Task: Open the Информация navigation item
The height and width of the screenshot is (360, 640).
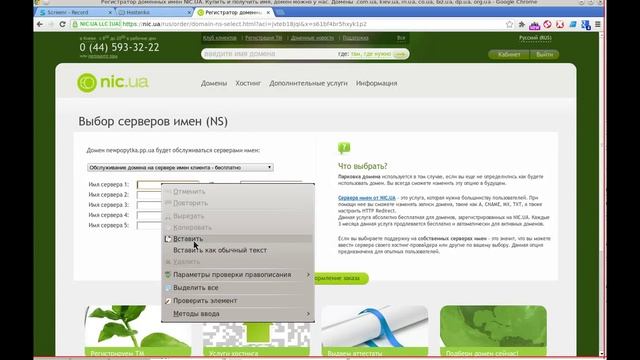Action: tap(376, 83)
